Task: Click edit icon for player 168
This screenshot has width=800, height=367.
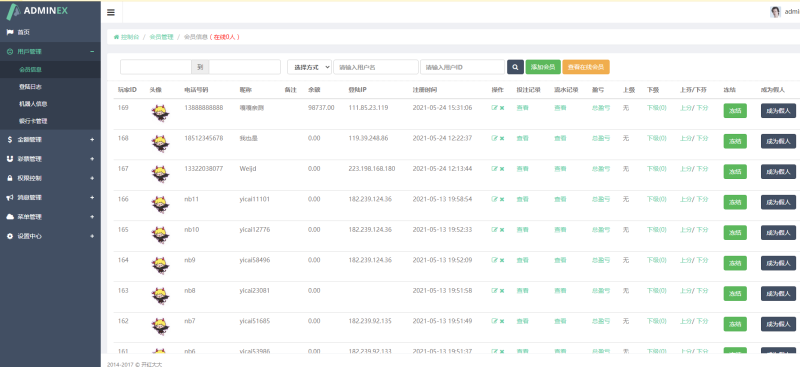Action: tap(494, 138)
